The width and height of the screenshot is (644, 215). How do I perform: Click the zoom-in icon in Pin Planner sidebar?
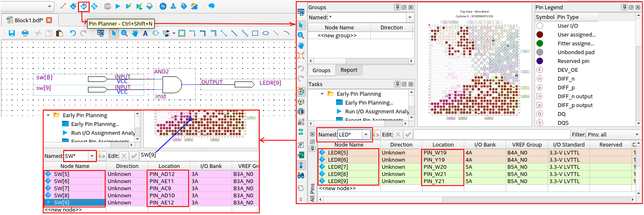tap(301, 35)
